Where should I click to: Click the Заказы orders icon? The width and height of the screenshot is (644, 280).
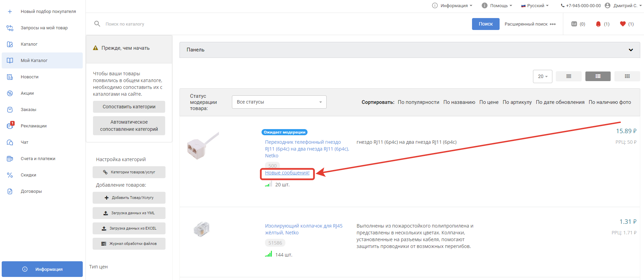(10, 110)
